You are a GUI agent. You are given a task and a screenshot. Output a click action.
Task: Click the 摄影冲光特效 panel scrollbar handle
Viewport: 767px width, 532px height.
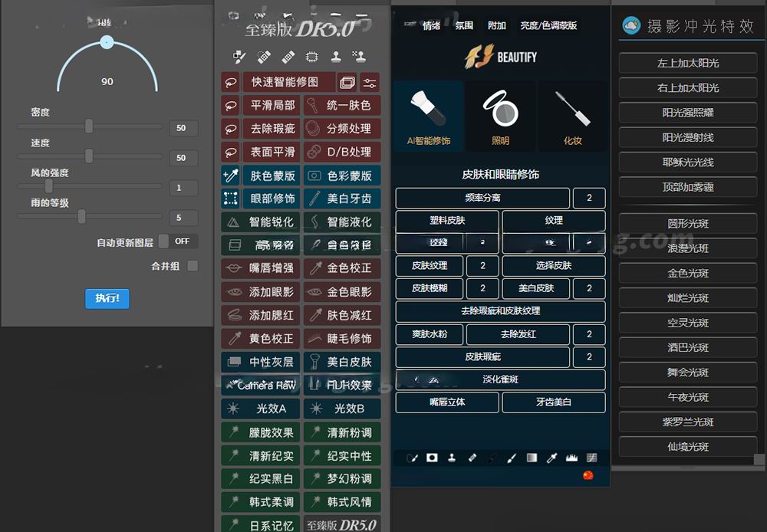tap(759, 460)
